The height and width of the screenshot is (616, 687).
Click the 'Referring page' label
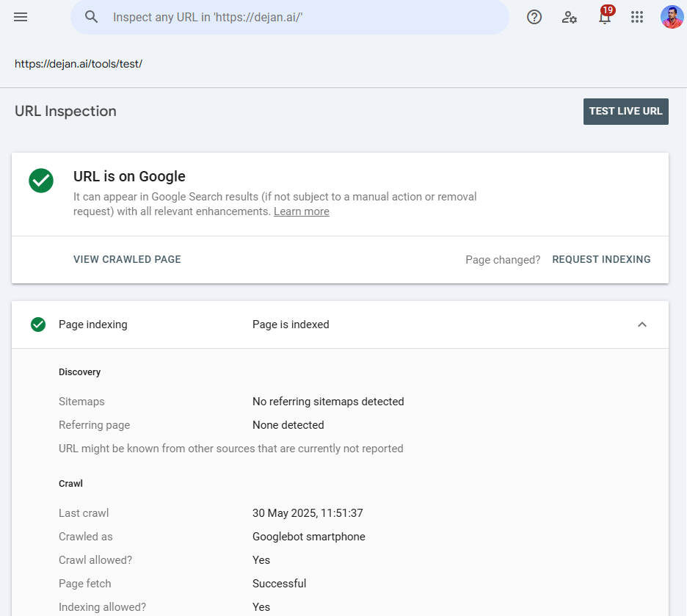[x=94, y=425]
